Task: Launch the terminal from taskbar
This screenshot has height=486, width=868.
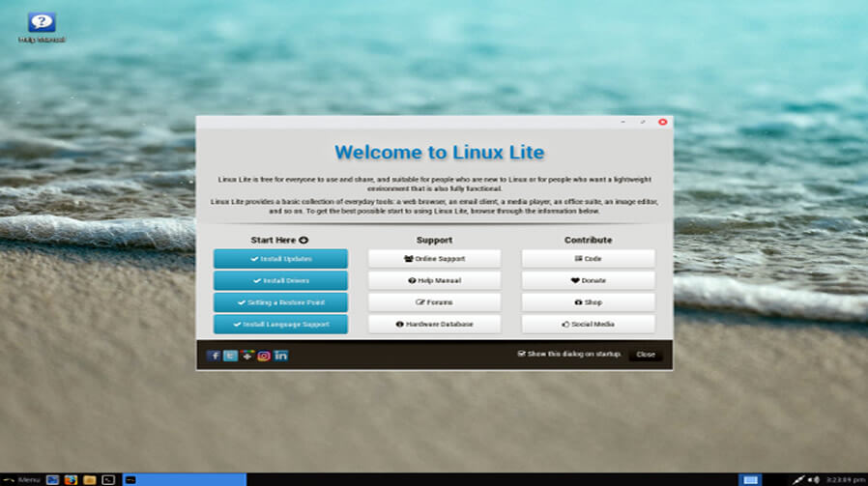Action: (x=108, y=480)
